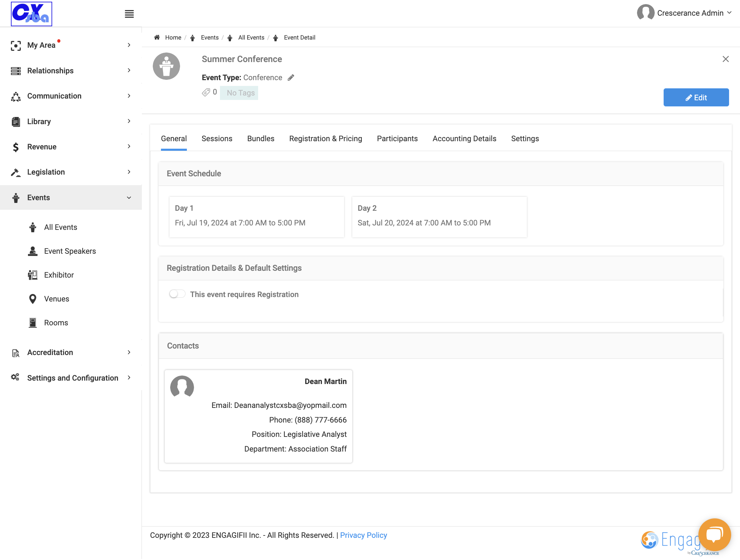Open the Registration & Pricing tab
Screen dimensions: 740x560
click(326, 138)
